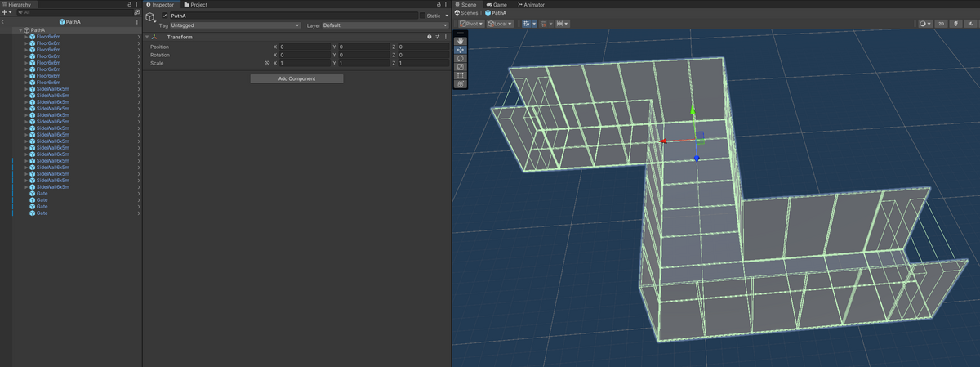Click the Scenes breadcrumb link
Viewport: 980px width, 367px height.
tap(466, 13)
